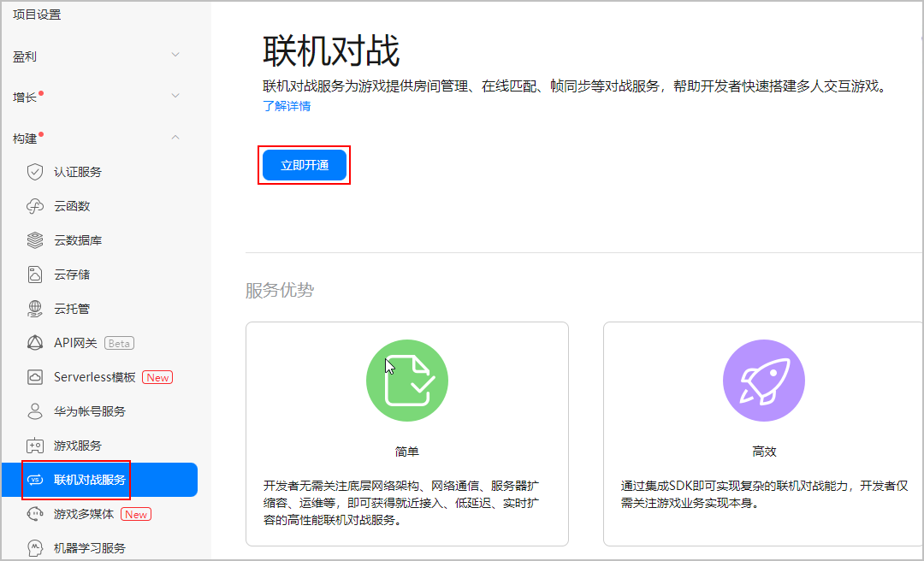Click the shield icon beside 认证服务
Screen dimensions: 924x561
35,172
